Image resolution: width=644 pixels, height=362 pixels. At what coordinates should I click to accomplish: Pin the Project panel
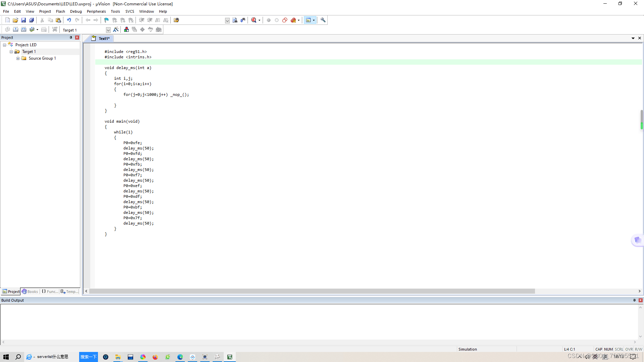[71, 38]
